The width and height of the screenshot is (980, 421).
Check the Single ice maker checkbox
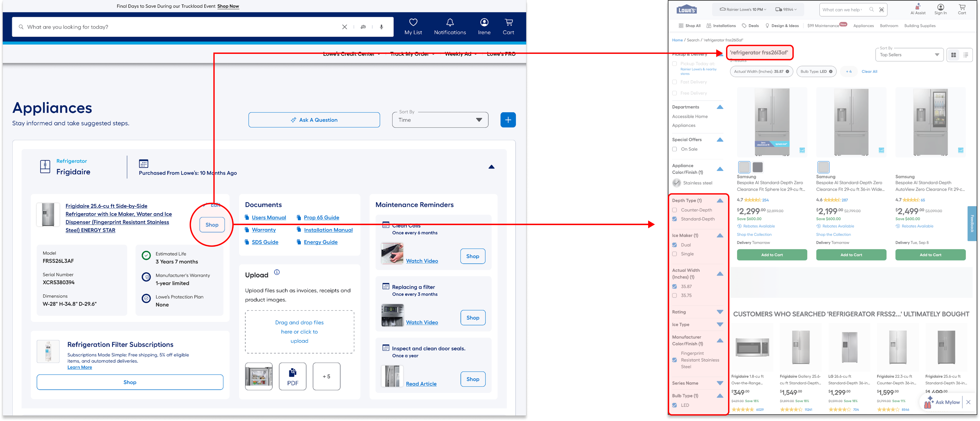674,254
